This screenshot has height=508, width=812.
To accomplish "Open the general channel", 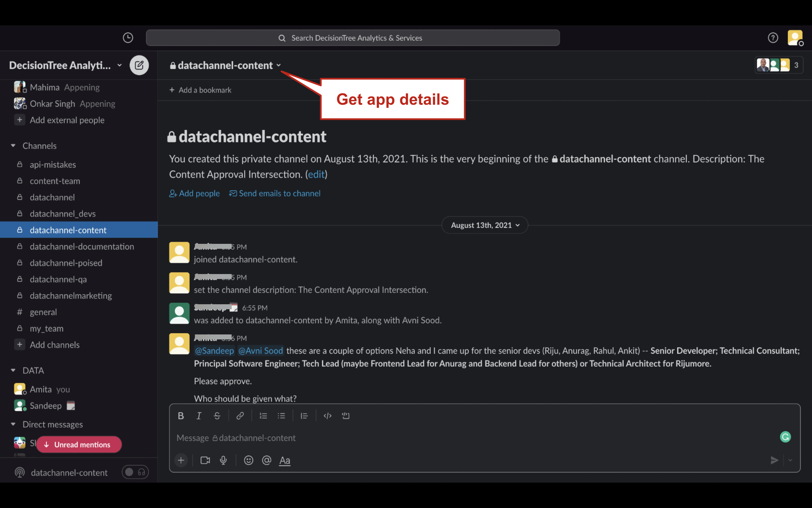I will [x=79, y=312].
